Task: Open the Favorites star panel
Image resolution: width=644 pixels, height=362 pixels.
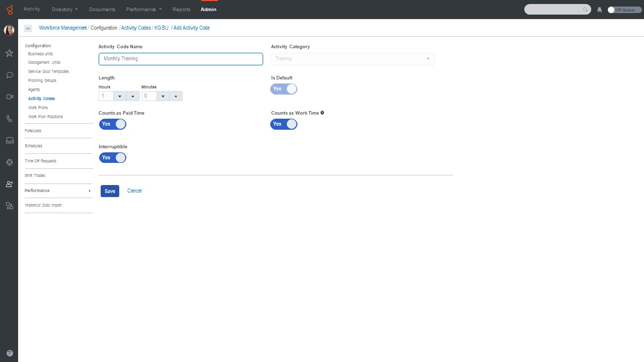Action: pos(9,53)
